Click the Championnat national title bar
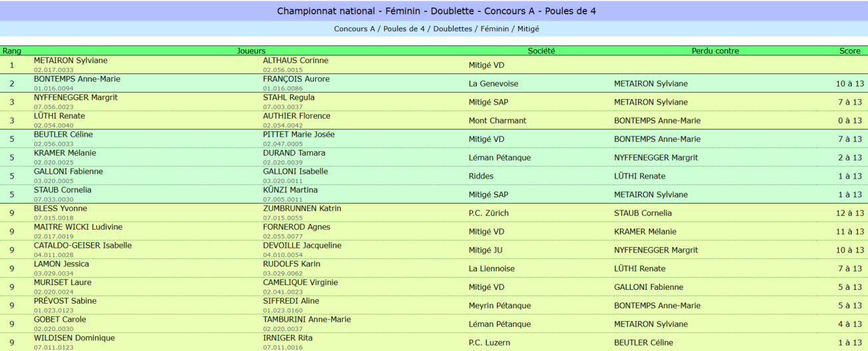The image size is (868, 351). point(436,11)
